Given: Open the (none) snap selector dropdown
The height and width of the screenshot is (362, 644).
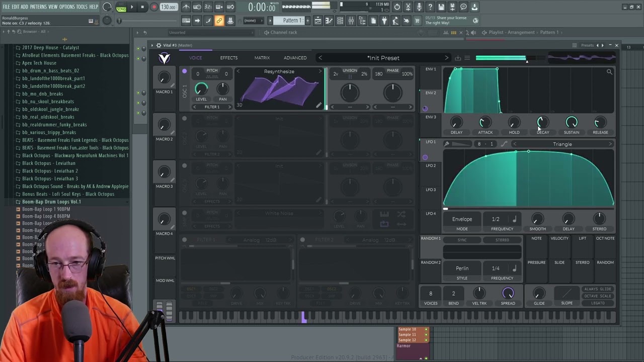Looking at the screenshot, I should (x=253, y=21).
